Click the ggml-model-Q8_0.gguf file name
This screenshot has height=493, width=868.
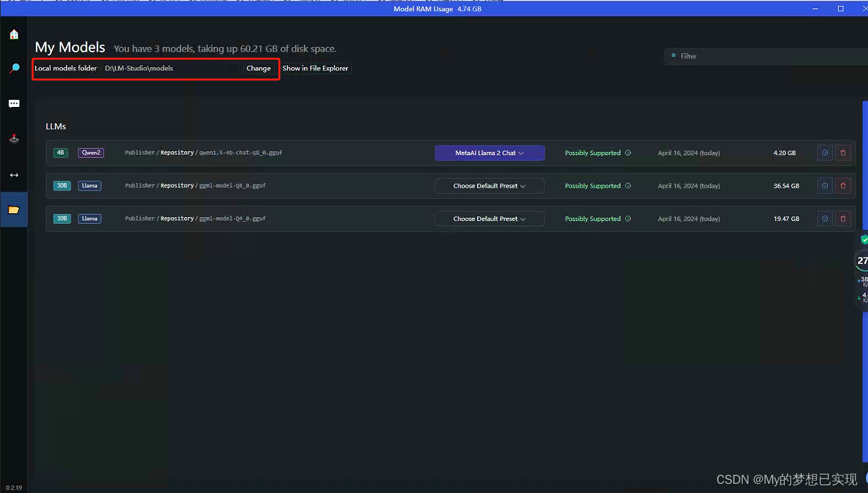point(232,186)
